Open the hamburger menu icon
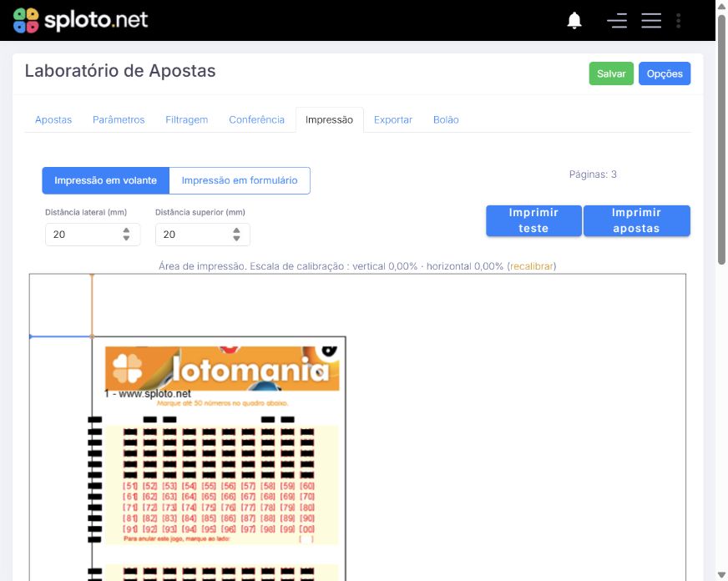The height and width of the screenshot is (581, 728). coord(651,20)
